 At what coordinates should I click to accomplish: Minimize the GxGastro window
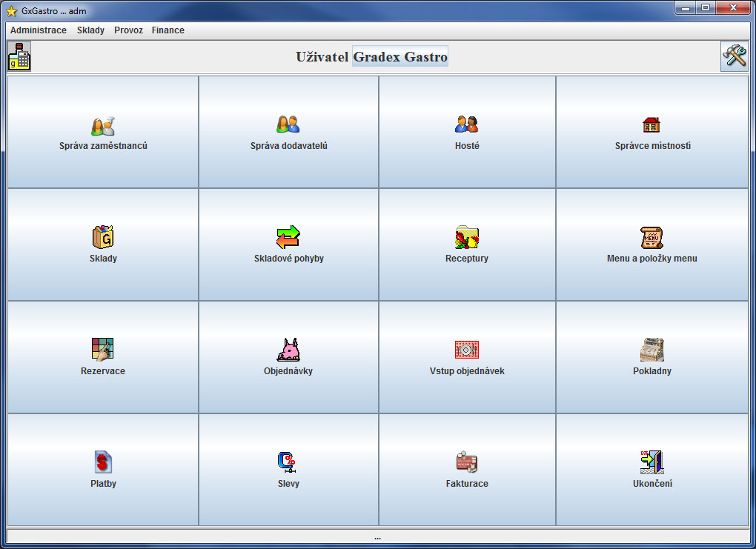click(685, 7)
